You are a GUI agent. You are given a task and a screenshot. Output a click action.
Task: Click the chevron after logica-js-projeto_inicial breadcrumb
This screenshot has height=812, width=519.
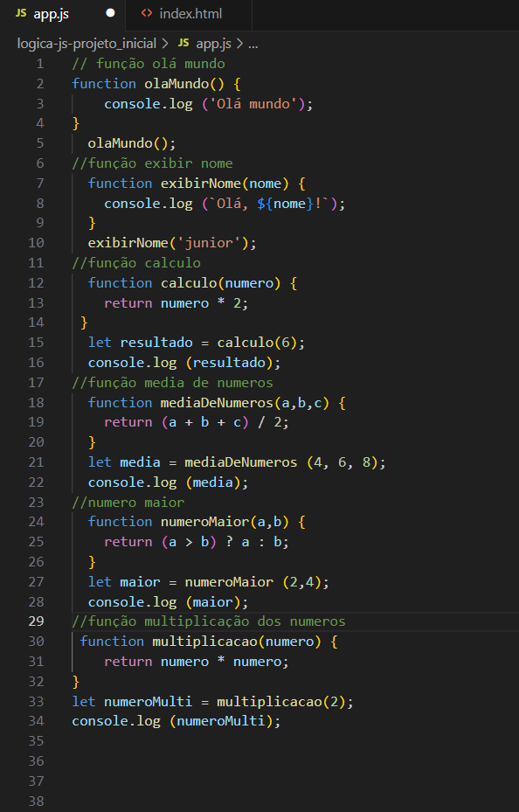165,44
